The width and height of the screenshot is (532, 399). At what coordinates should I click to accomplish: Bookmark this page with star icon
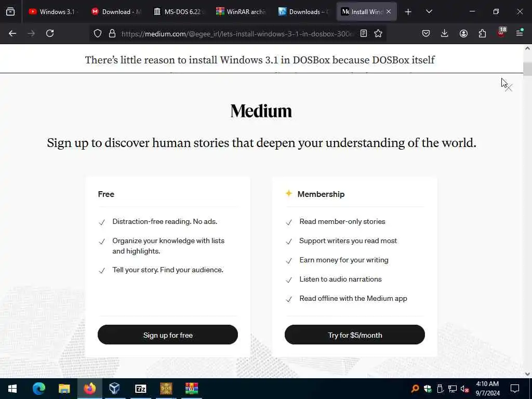[x=378, y=33]
